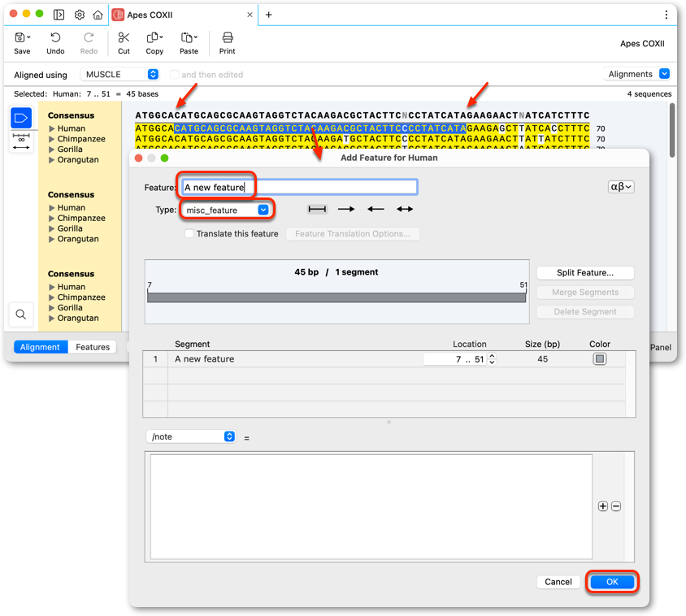686x616 pixels.
Task: Click Split Feature... button
Action: coord(585,272)
